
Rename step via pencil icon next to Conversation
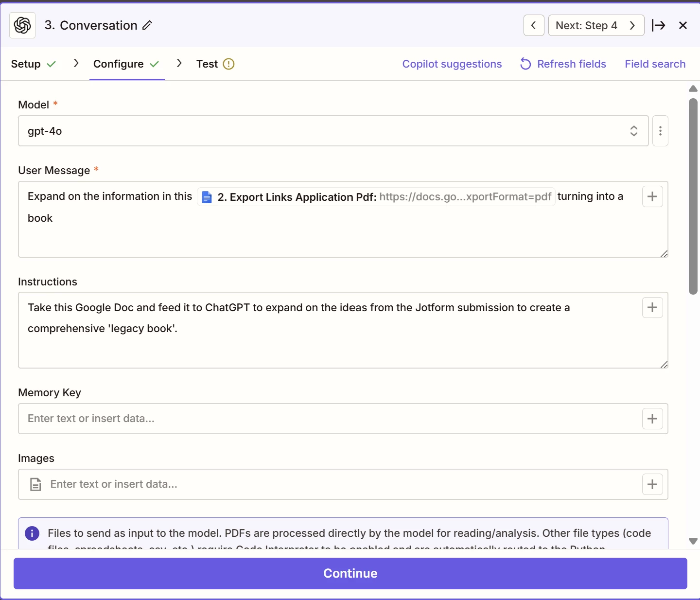click(147, 25)
